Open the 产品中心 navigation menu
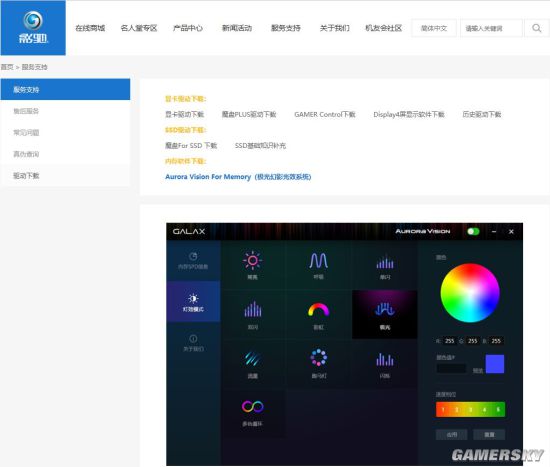The width and height of the screenshot is (550, 467). pyautogui.click(x=188, y=28)
